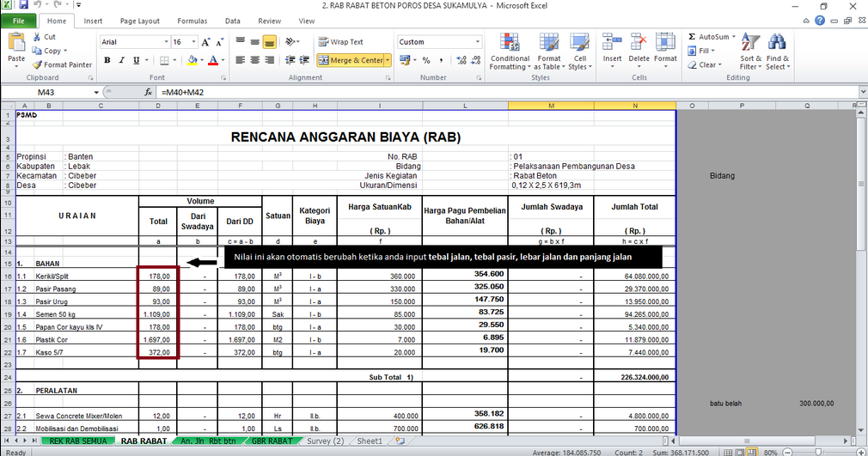Screen dimensions: 868x456
Task: Align text right in cell
Action: click(270, 60)
